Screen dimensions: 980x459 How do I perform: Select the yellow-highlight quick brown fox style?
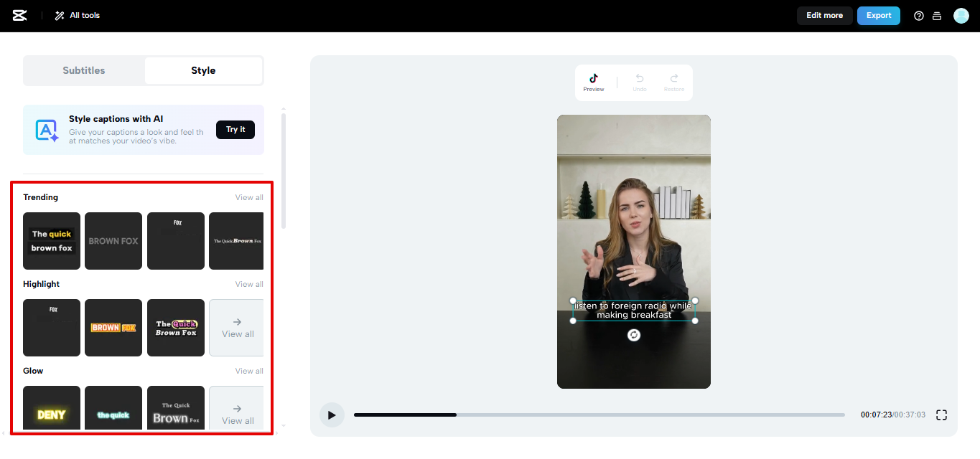coord(51,241)
